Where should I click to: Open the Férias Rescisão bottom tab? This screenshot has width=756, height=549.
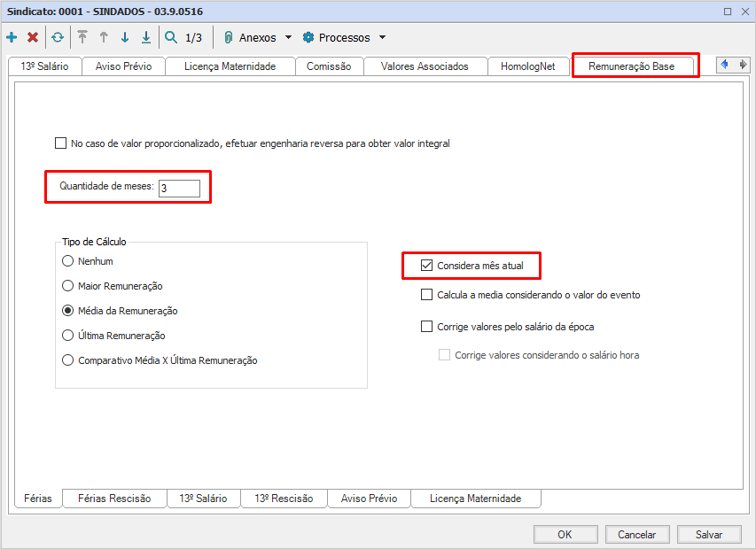tap(114, 499)
